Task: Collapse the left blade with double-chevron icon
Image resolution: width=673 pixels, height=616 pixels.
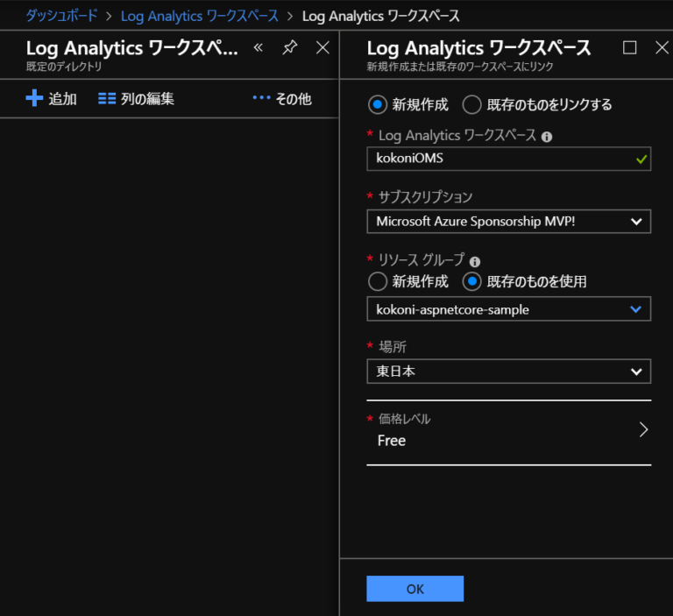Action: [x=258, y=47]
